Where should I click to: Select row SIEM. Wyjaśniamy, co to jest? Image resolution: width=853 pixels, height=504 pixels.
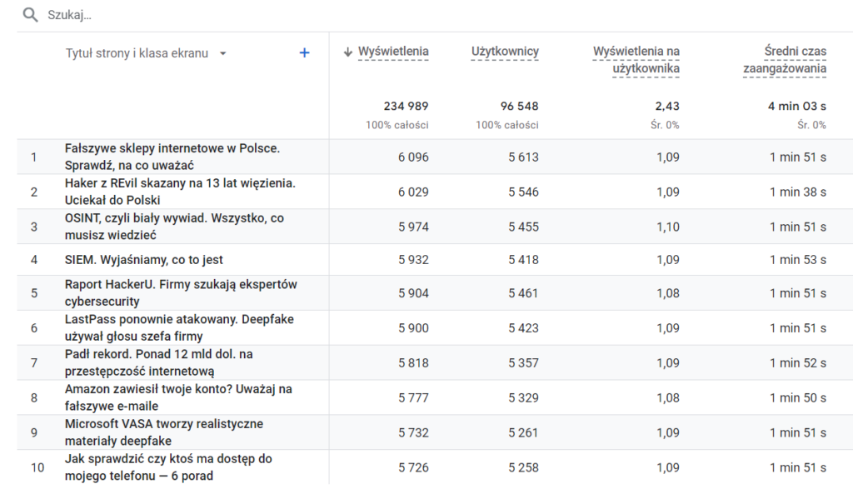point(435,260)
